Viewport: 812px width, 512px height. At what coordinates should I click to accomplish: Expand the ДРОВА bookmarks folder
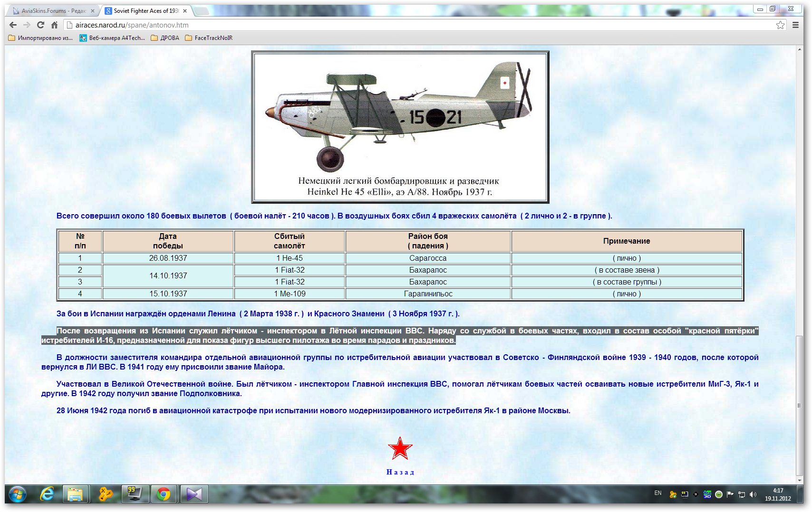tap(165, 38)
